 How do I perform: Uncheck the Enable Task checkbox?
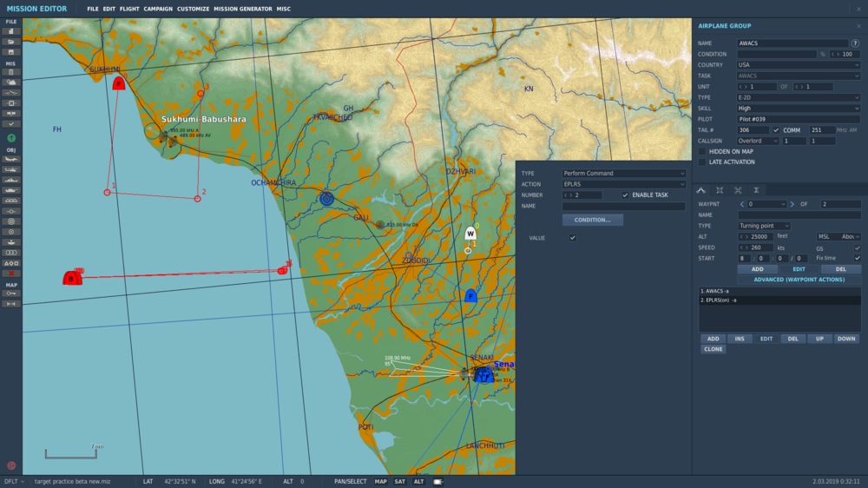coord(625,195)
